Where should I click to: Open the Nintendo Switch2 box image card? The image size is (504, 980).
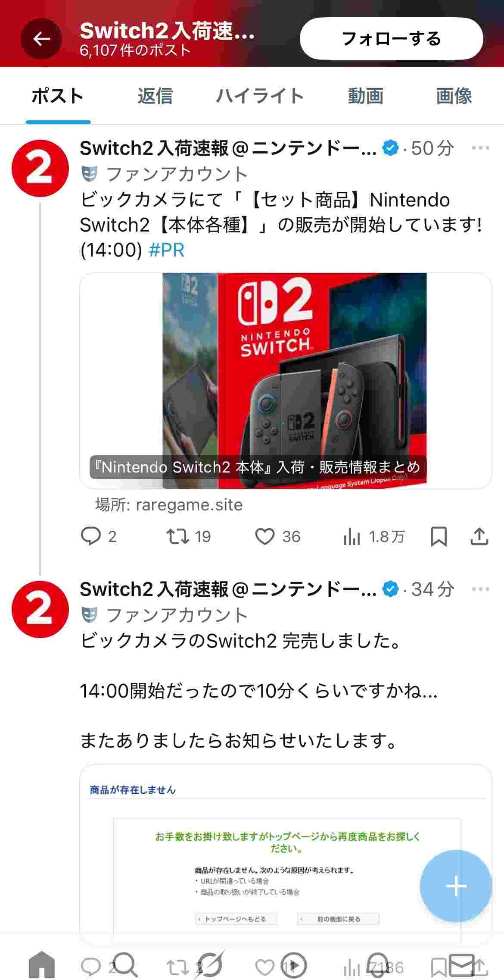pyautogui.click(x=286, y=381)
